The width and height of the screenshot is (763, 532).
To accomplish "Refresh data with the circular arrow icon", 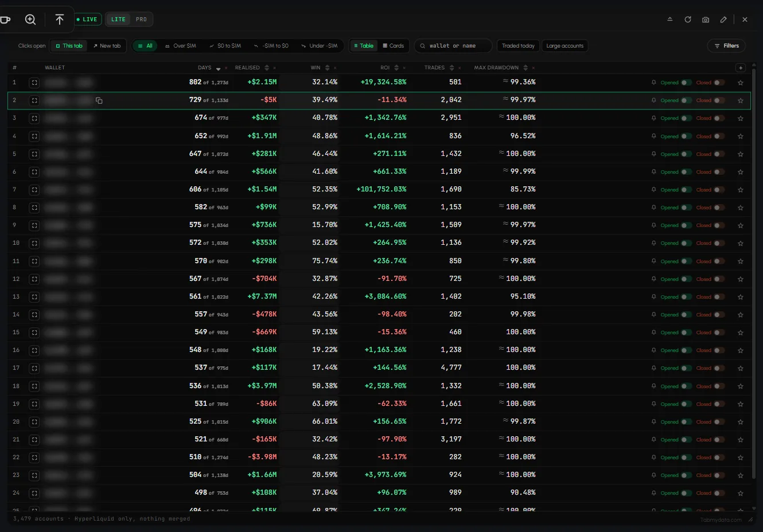I will (x=688, y=19).
